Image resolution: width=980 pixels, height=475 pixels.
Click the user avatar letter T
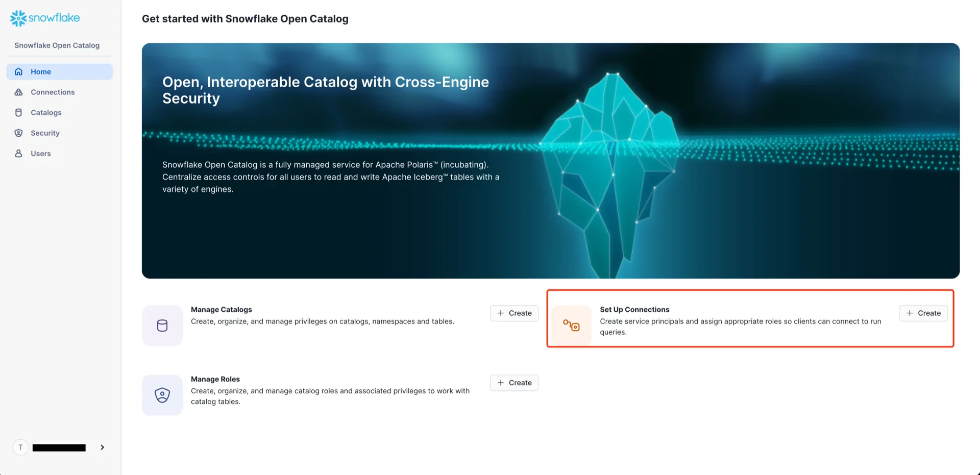[x=20, y=447]
